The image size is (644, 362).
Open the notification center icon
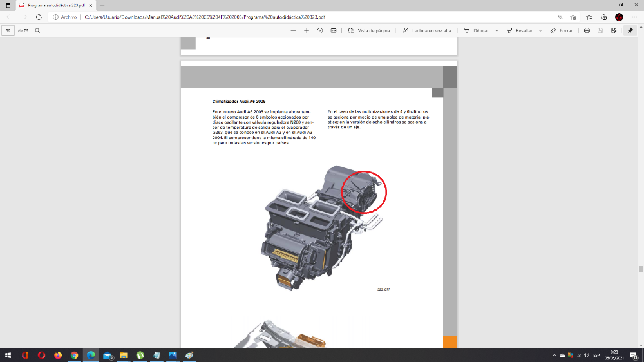[x=634, y=356]
